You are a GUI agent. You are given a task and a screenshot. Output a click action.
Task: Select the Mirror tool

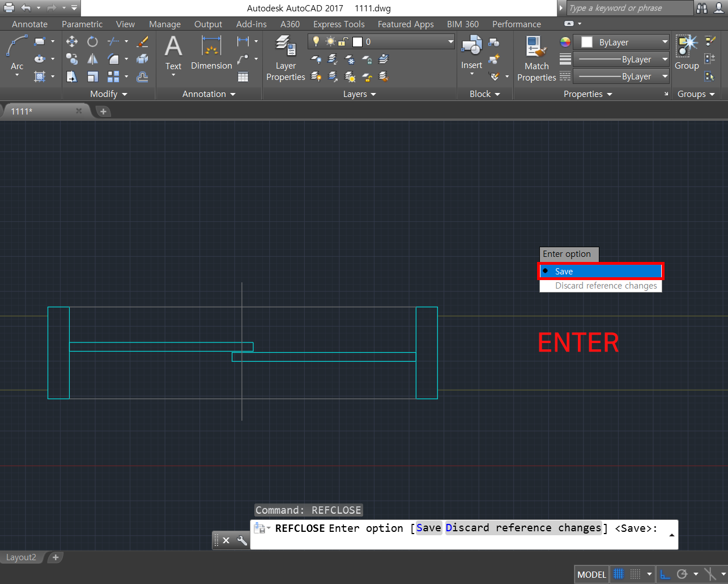pyautogui.click(x=92, y=59)
